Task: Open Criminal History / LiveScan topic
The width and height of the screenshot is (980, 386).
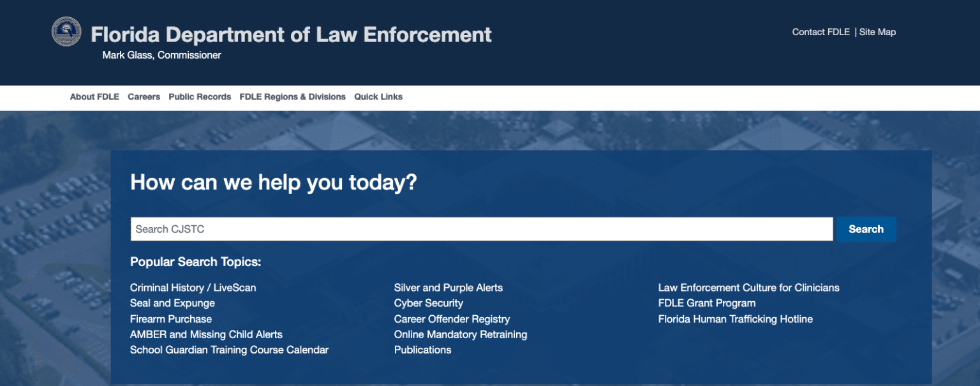Action: [193, 288]
